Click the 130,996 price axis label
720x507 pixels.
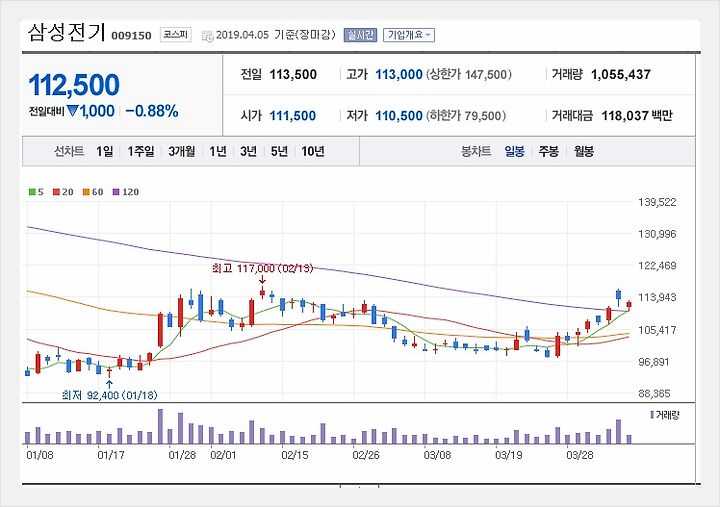[x=657, y=234]
